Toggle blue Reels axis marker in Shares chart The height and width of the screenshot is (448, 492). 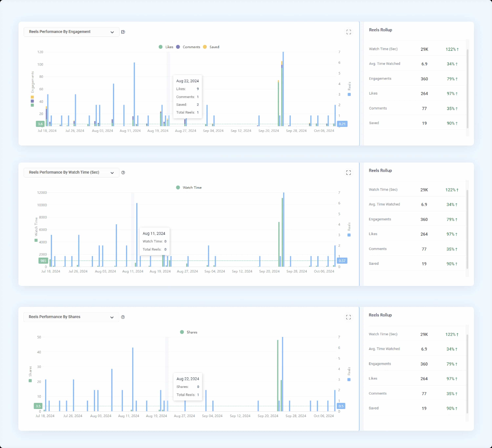349,380
